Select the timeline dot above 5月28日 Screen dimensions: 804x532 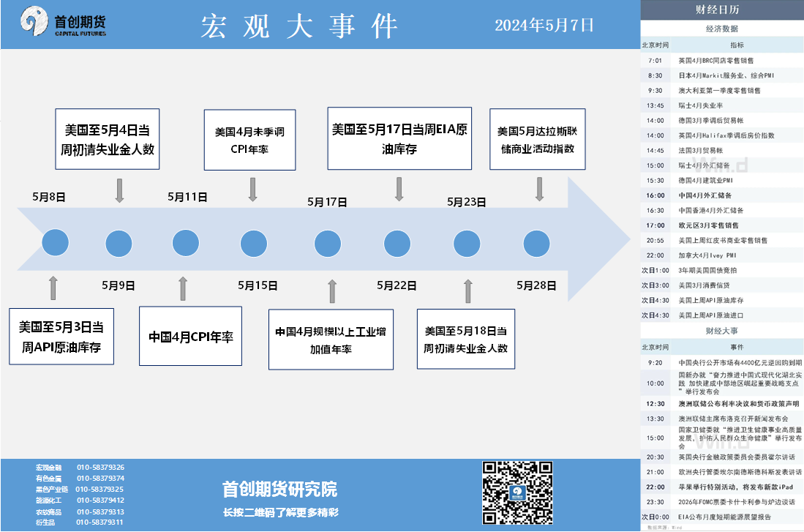tap(536, 243)
